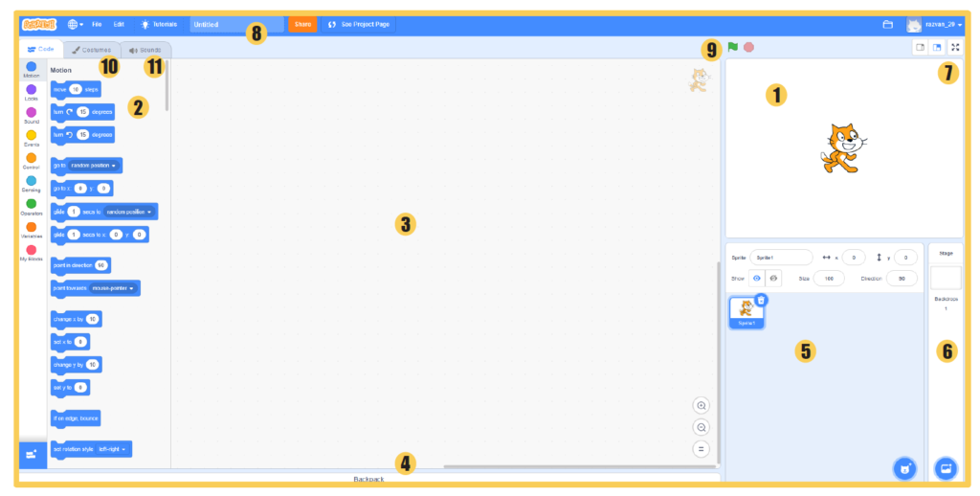Click the orange Share button
The image size is (980, 496).
(x=302, y=24)
